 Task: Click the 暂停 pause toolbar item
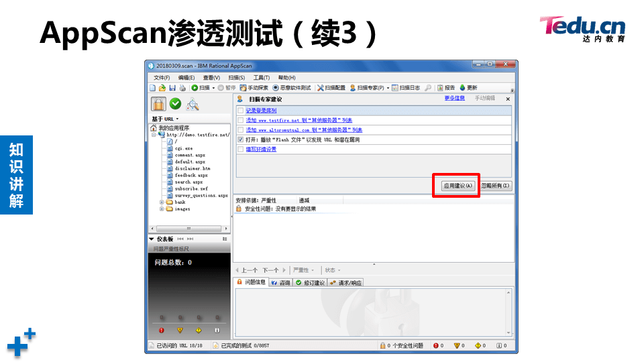227,88
